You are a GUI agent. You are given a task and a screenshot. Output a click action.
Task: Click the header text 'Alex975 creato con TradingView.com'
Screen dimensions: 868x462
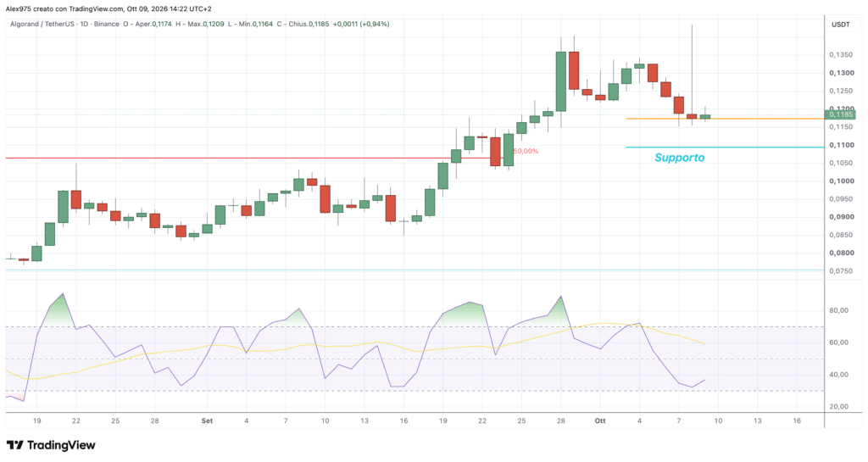click(64, 8)
